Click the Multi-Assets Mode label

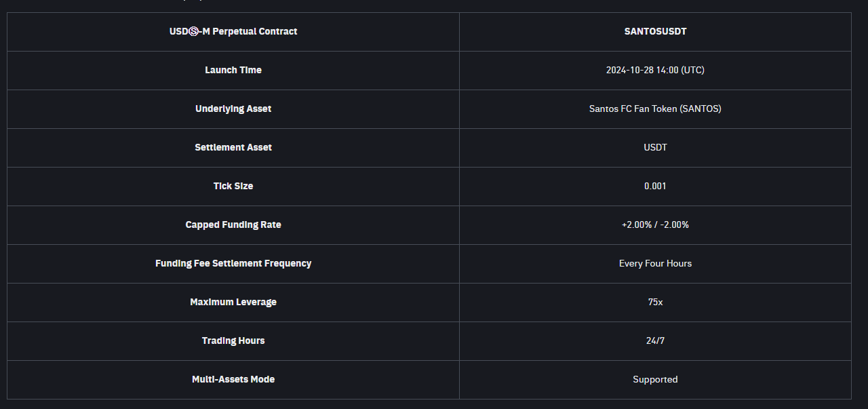click(233, 379)
